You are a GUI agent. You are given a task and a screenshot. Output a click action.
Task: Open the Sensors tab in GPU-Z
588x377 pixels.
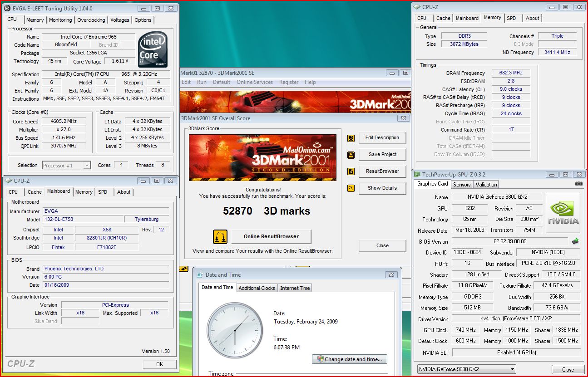[462, 184]
